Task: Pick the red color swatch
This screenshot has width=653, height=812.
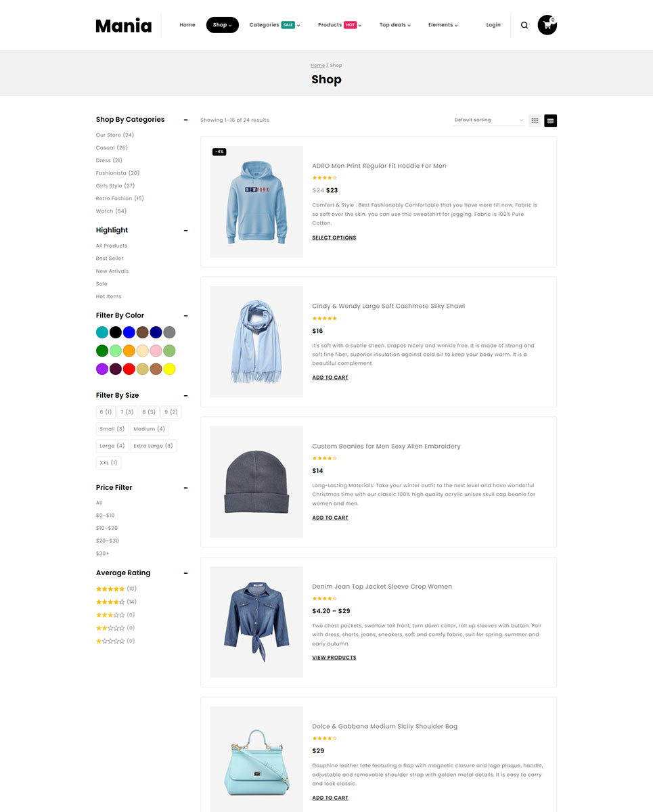Action: 129,369
